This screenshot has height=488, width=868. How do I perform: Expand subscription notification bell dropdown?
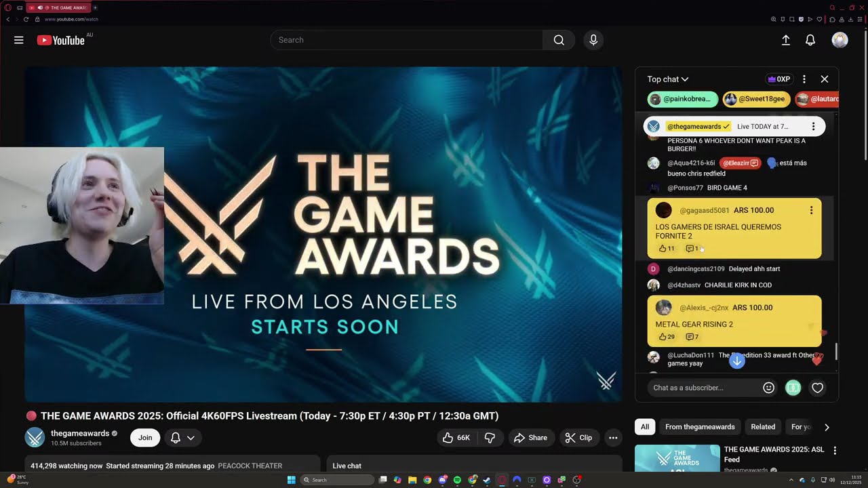[182, 438]
